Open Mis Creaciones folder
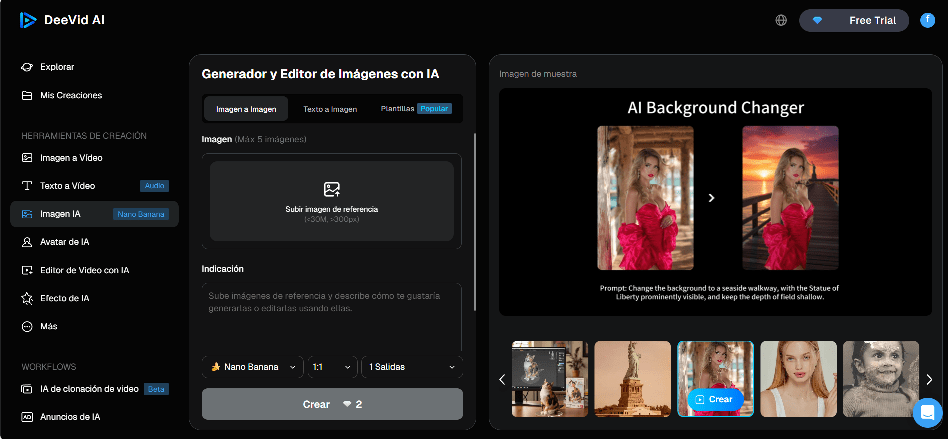This screenshot has height=439, width=948. pyautogui.click(x=70, y=95)
